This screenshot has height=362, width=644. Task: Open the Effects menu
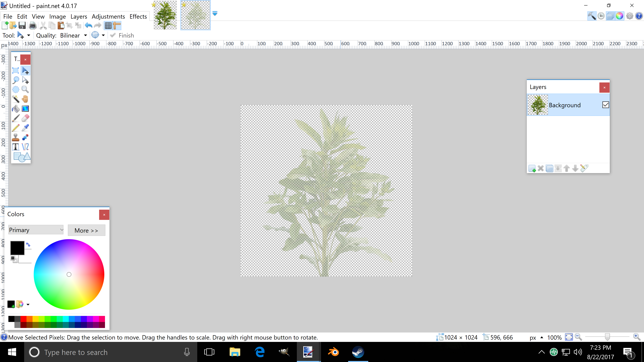(138, 16)
